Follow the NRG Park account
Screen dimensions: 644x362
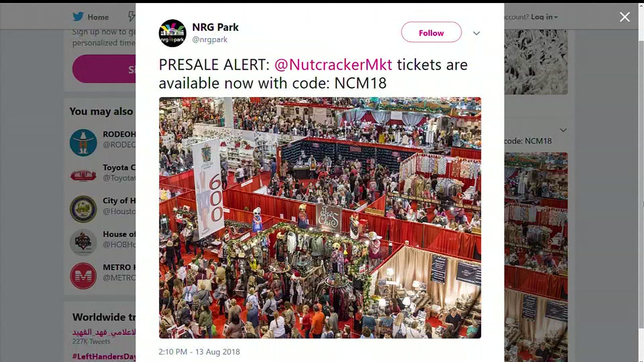(431, 33)
